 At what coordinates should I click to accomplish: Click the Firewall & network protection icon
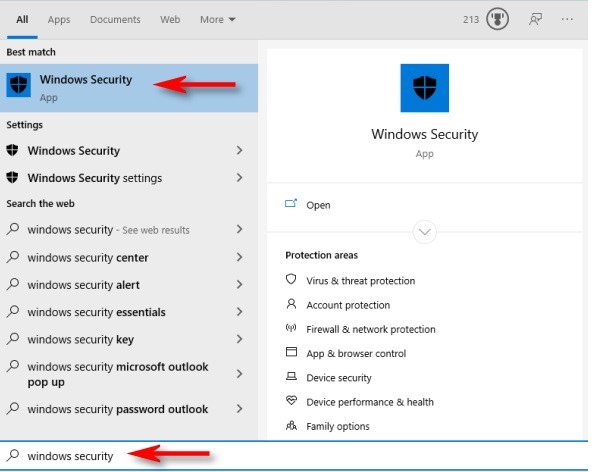click(291, 328)
